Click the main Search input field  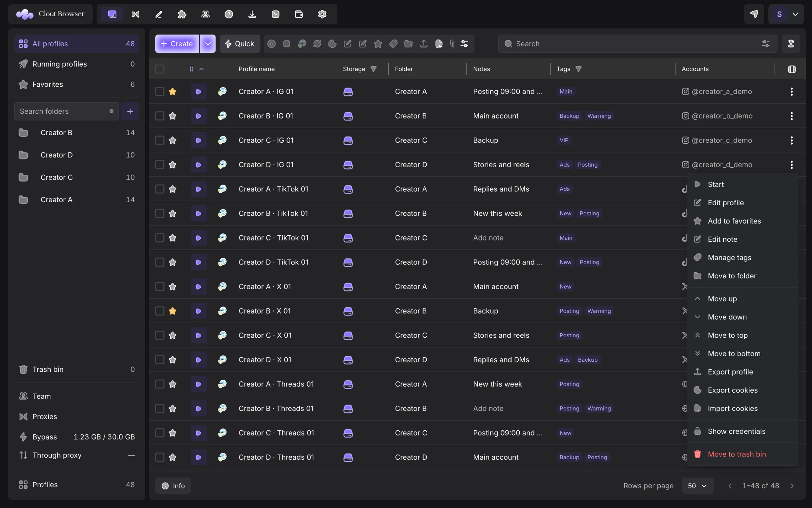pos(638,44)
